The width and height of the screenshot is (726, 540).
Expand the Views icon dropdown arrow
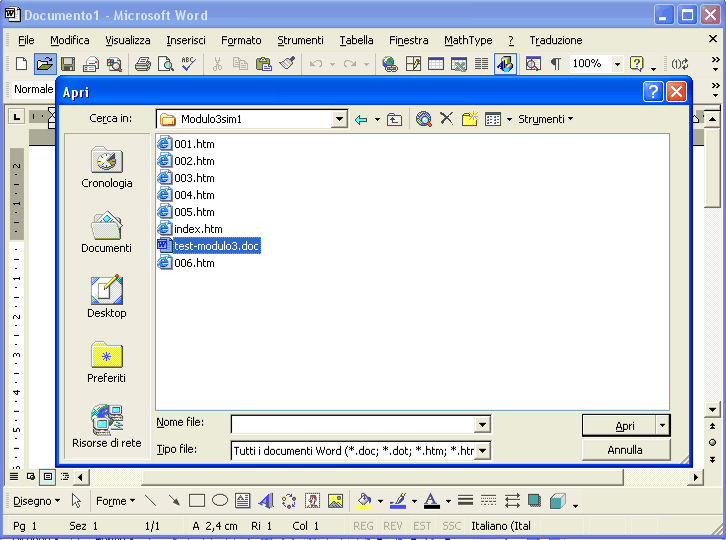[x=509, y=119]
